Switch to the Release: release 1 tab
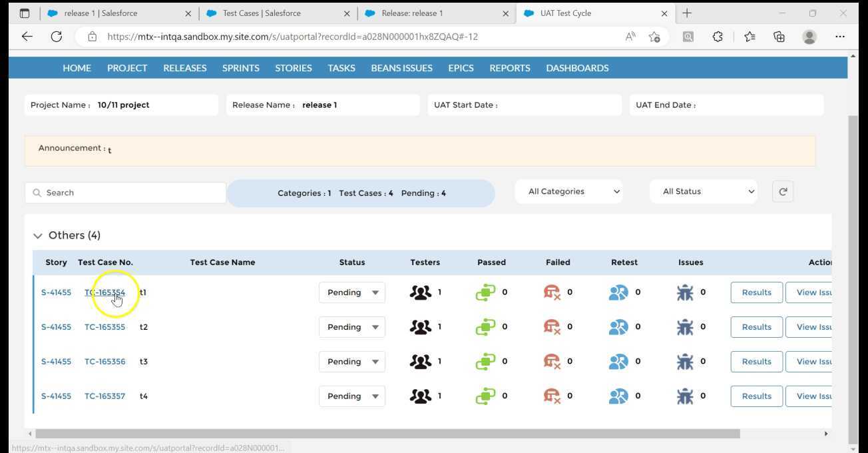The image size is (868, 453). (x=413, y=13)
